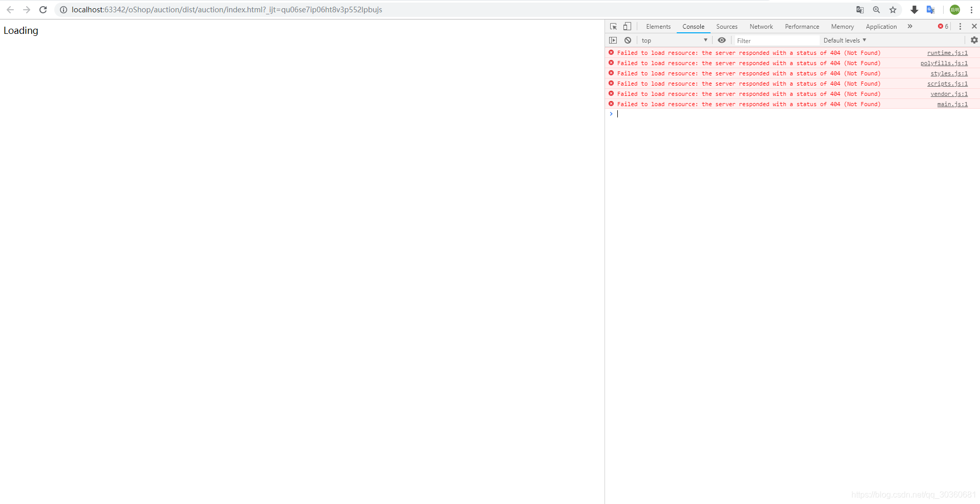The image size is (980, 504).
Task: Open the polyfills.js:1 source link
Action: click(x=944, y=63)
